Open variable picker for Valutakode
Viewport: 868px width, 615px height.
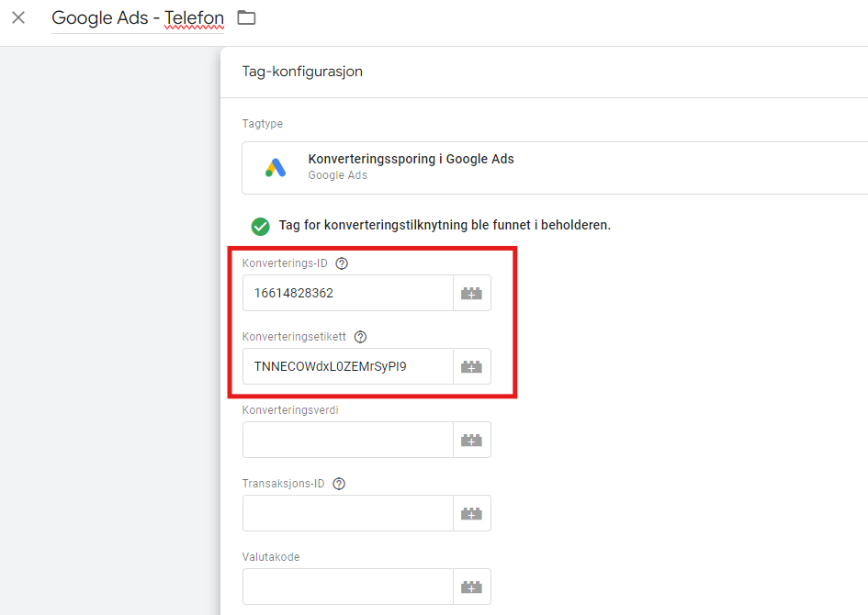click(x=472, y=587)
